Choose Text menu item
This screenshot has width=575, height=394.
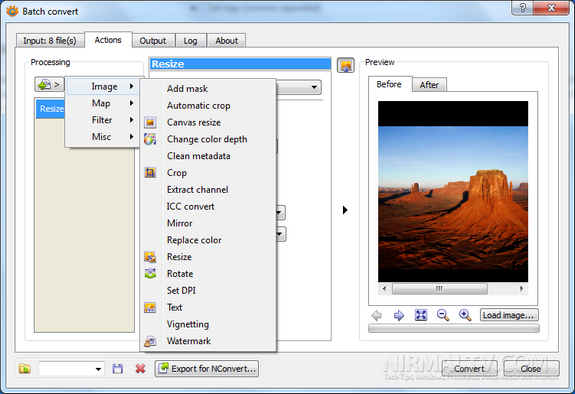click(208, 307)
